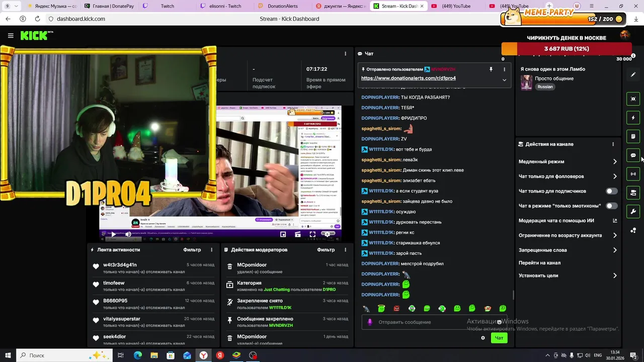The image size is (644, 362).
Task: Open the donationalerts.com pinned link
Action: (408, 78)
